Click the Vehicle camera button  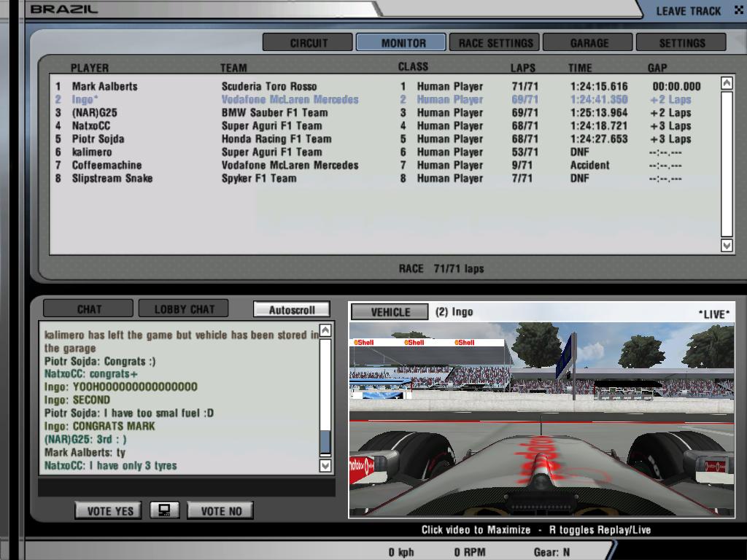pyautogui.click(x=390, y=312)
